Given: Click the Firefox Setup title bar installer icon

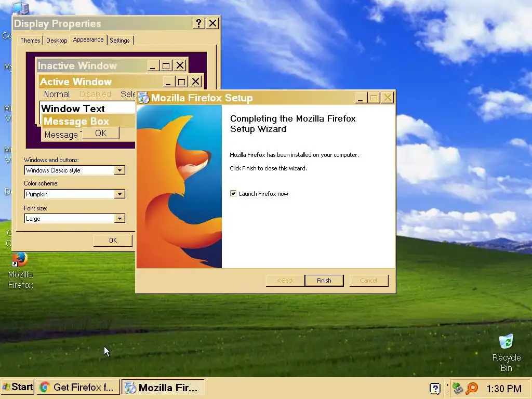Looking at the screenshot, I should tap(143, 98).
